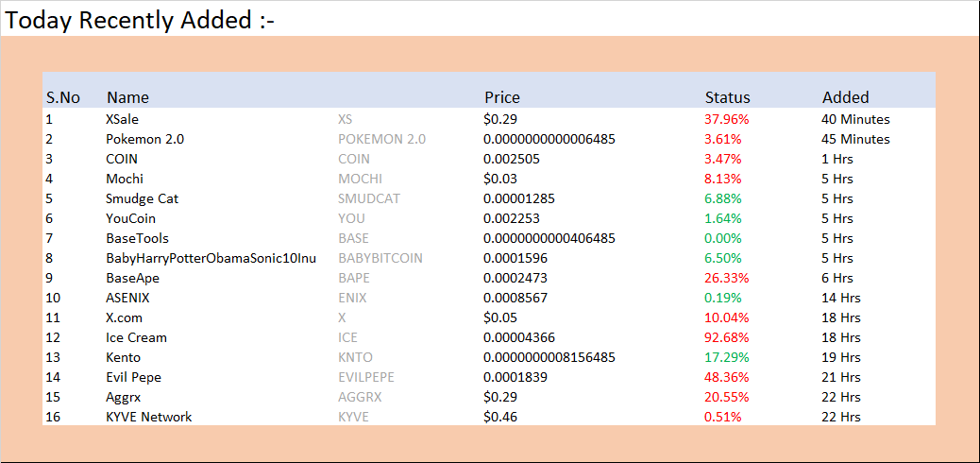Image resolution: width=980 pixels, height=463 pixels.
Task: Select the green 17.29% status
Action: tap(726, 358)
